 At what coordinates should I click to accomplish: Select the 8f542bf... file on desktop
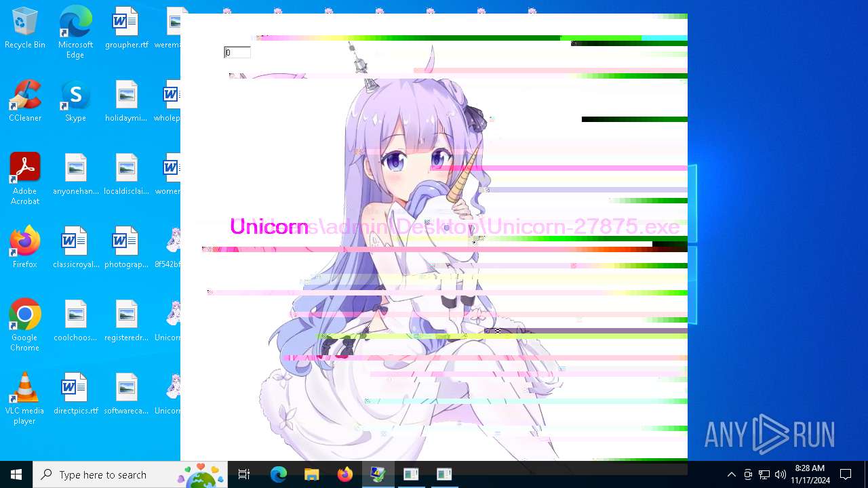tap(168, 248)
